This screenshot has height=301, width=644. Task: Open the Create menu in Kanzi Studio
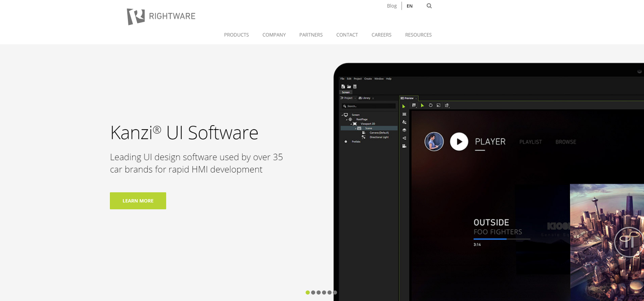pos(368,79)
